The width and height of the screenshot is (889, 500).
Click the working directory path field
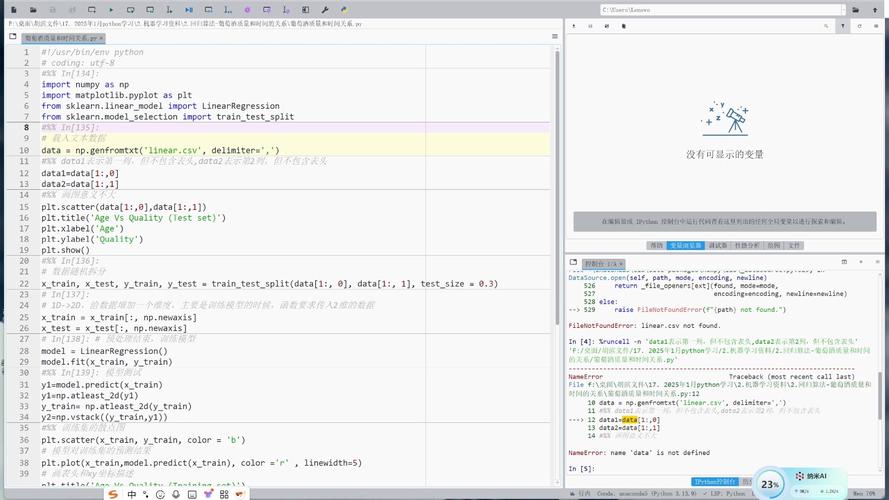click(x=720, y=10)
